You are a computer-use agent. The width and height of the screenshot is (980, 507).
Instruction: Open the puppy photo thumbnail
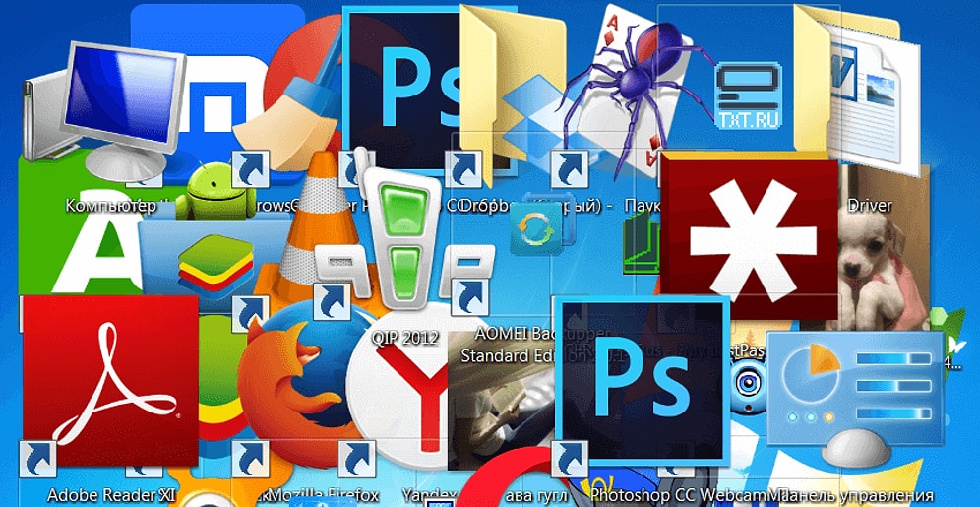pyautogui.click(x=883, y=256)
